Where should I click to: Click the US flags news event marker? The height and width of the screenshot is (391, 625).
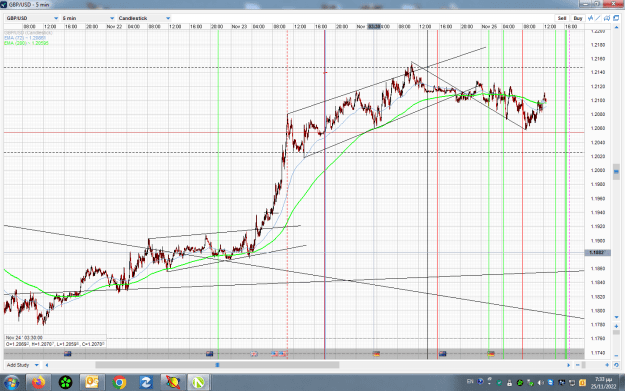pyautogui.click(x=279, y=354)
